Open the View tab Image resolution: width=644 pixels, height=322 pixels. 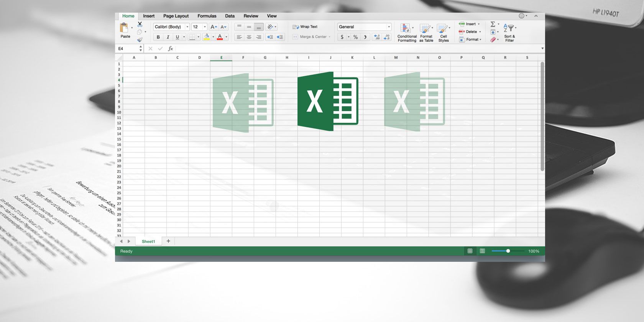(272, 16)
